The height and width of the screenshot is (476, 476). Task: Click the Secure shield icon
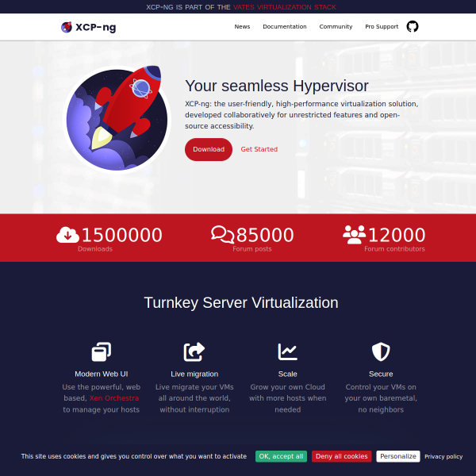click(x=381, y=351)
